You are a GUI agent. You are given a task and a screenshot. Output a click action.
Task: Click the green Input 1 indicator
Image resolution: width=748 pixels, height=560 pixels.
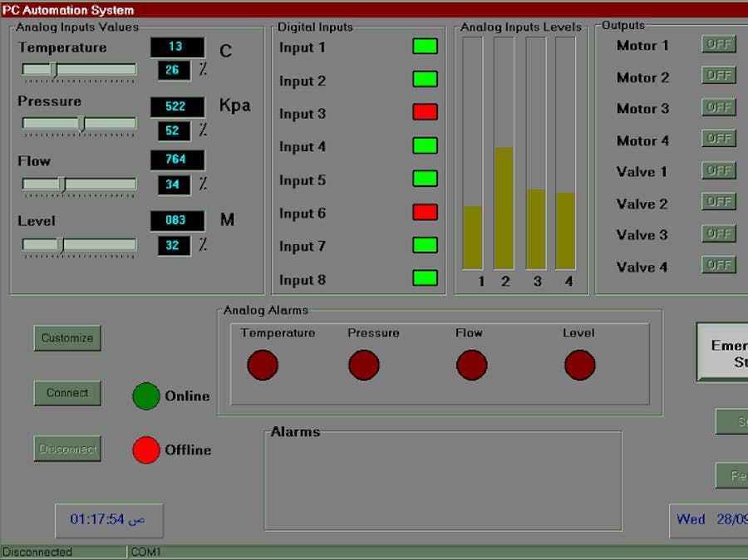(x=425, y=46)
